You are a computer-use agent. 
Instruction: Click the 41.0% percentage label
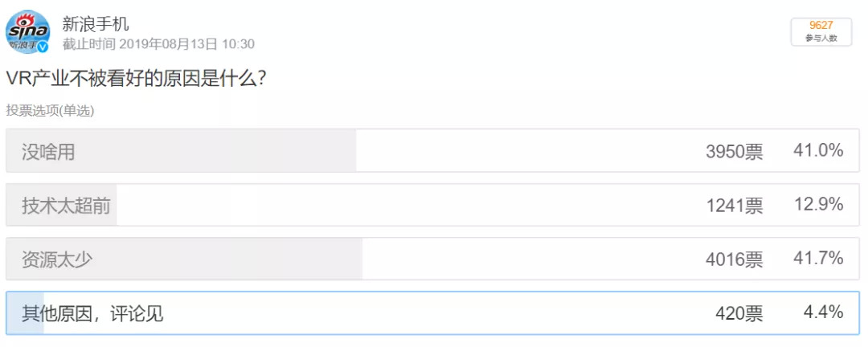[x=819, y=150]
